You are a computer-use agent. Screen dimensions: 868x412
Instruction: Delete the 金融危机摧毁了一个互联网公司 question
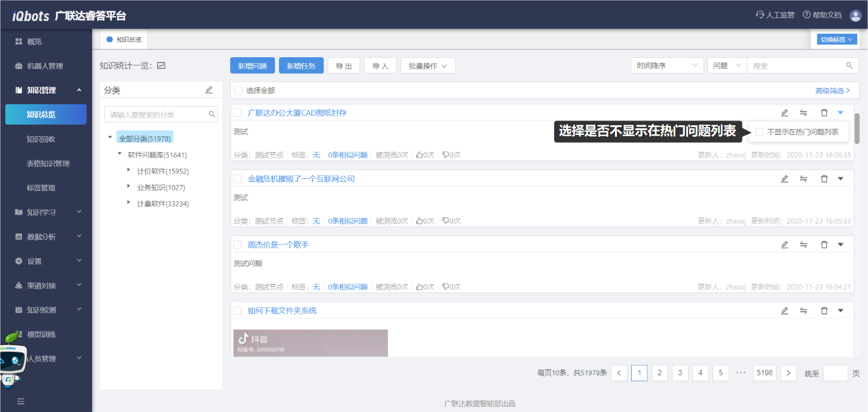tap(824, 179)
